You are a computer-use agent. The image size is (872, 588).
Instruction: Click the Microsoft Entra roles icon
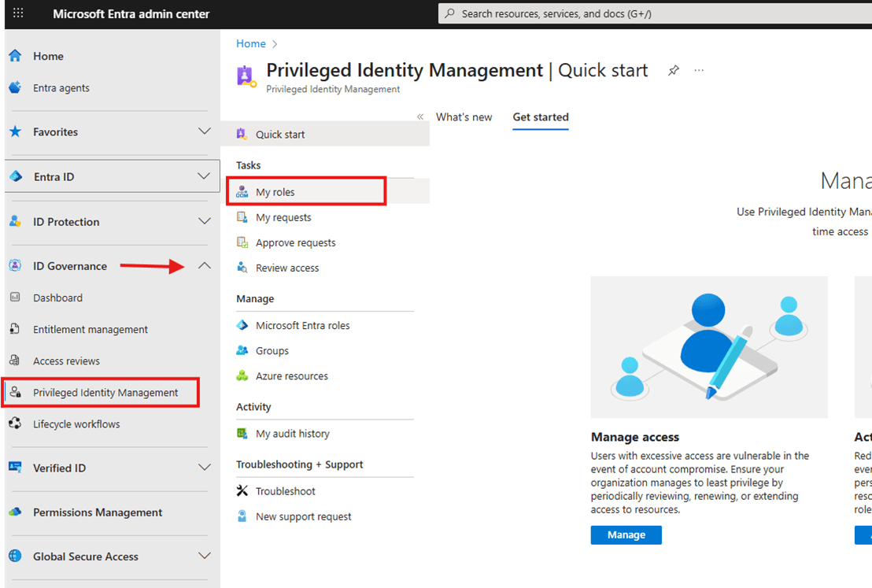click(242, 325)
